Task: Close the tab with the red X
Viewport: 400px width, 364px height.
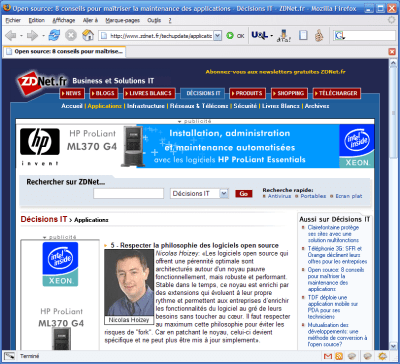Action: pos(392,52)
